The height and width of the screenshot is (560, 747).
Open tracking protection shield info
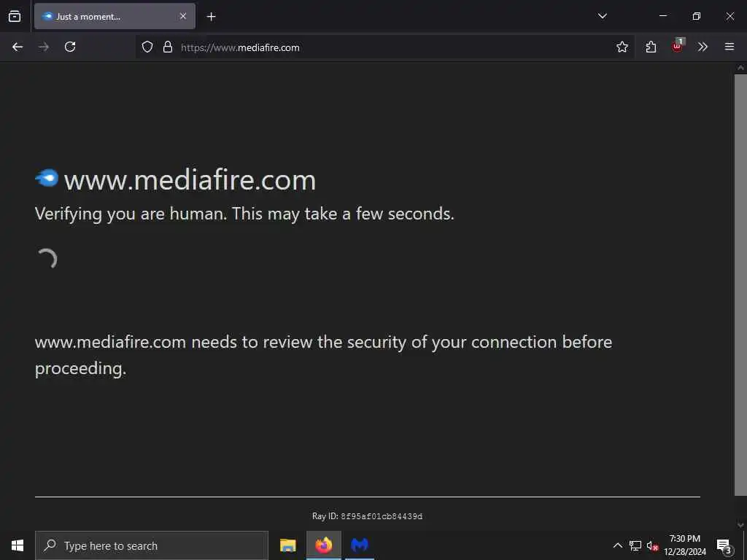point(147,47)
